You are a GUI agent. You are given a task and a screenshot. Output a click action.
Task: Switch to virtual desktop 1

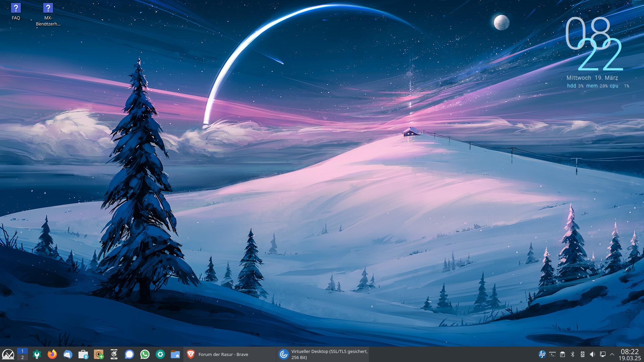22,351
